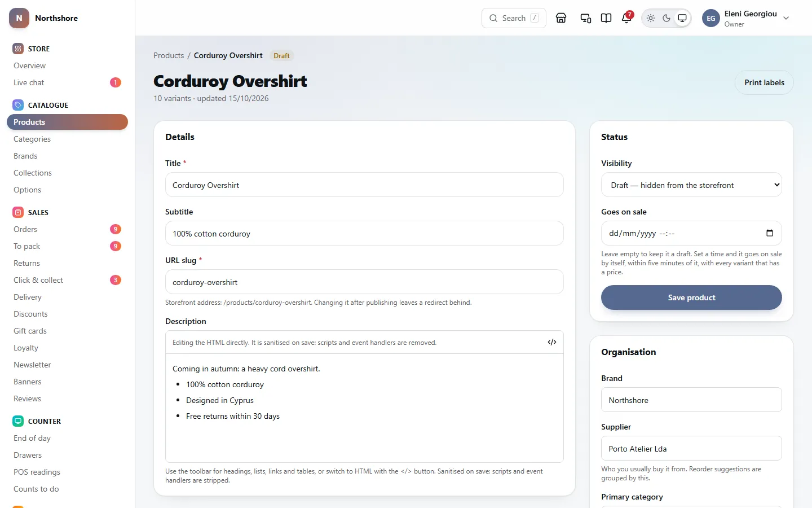
Task: Go back to Products breadcrumb link
Action: 169,55
